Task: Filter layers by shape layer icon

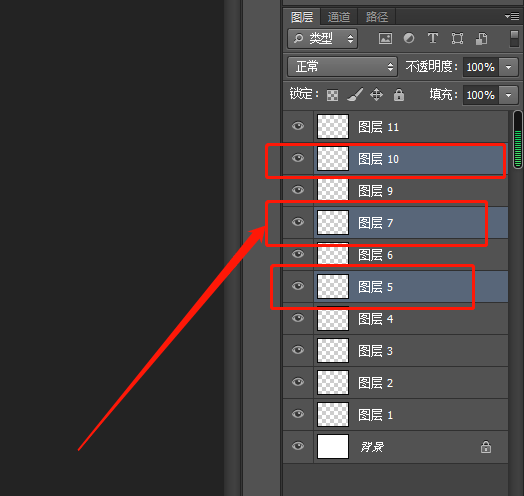Action: (x=457, y=38)
